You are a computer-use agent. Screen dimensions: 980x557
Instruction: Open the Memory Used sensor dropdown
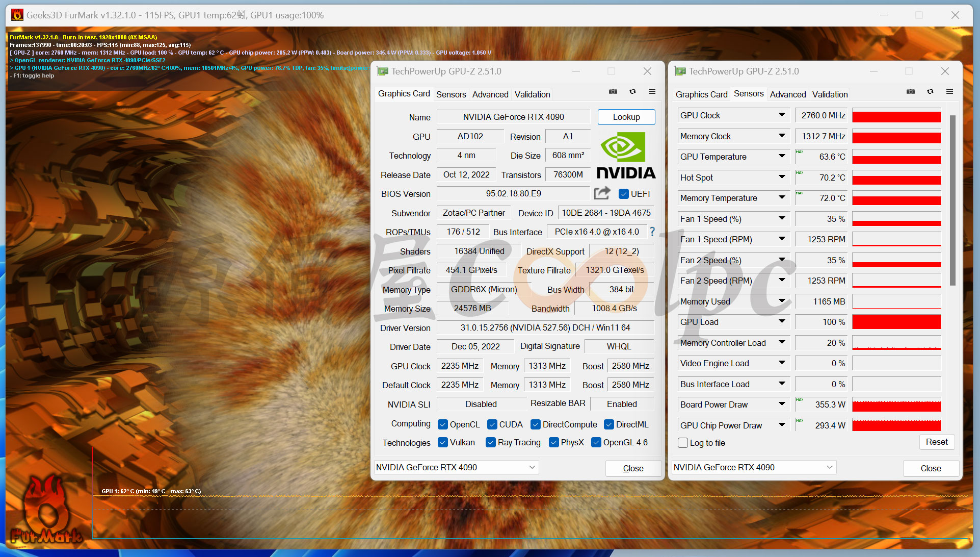point(782,301)
